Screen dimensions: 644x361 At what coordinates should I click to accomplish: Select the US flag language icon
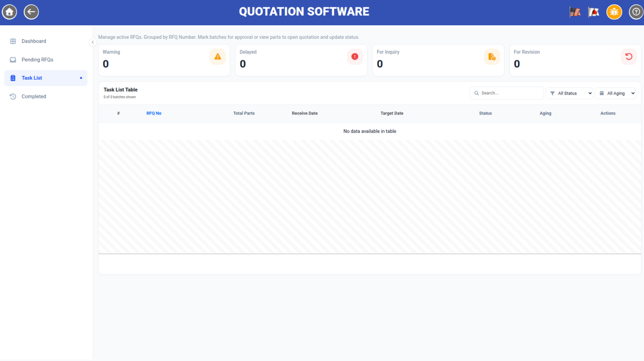pos(575,12)
